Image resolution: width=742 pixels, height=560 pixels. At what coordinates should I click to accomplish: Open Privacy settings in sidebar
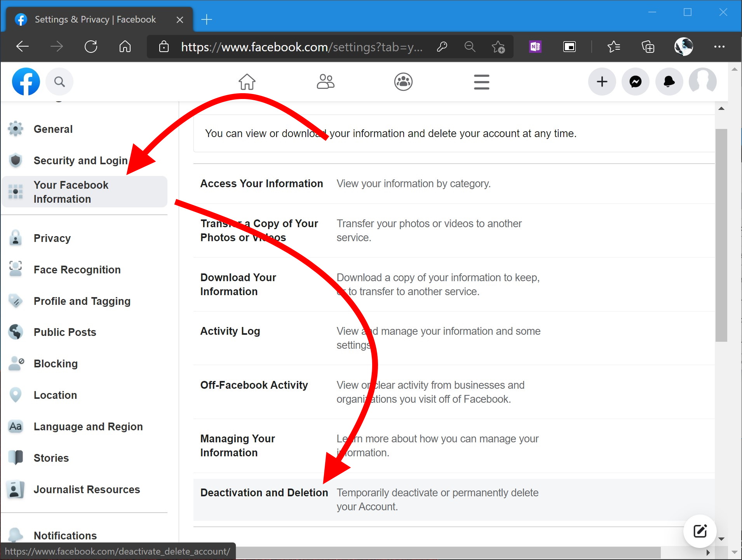(x=85, y=238)
